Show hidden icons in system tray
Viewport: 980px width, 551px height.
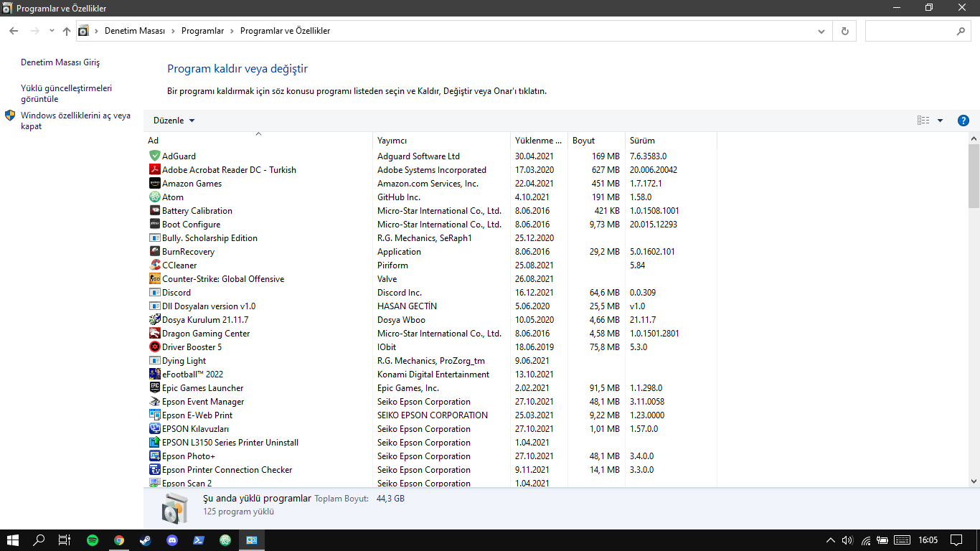click(x=831, y=540)
